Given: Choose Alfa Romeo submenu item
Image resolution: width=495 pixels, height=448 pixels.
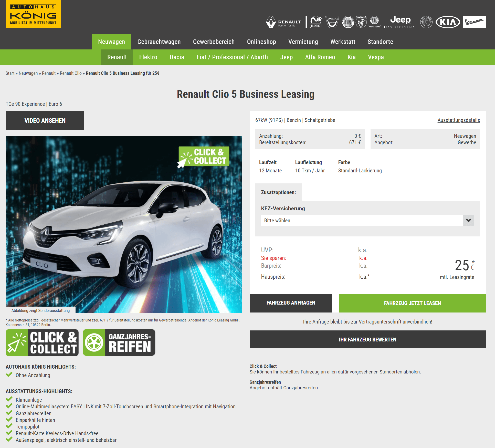Looking at the screenshot, I should (320, 57).
